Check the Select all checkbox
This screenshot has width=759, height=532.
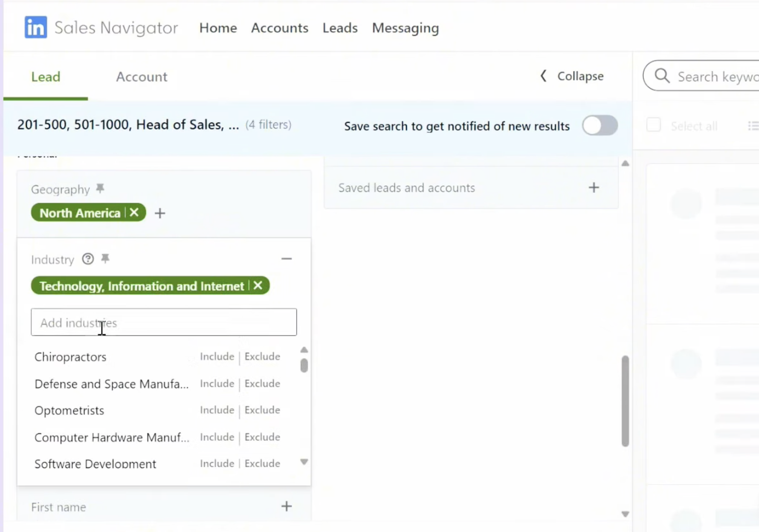tap(653, 125)
